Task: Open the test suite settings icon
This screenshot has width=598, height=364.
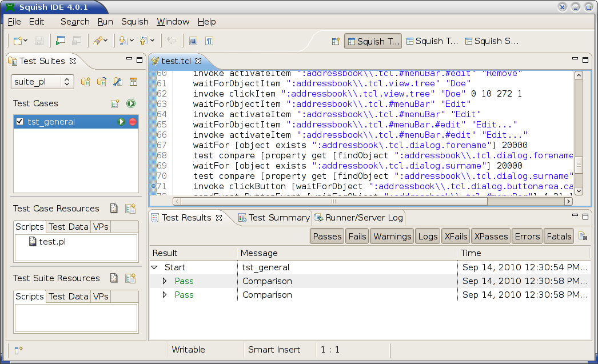Action: tap(117, 82)
